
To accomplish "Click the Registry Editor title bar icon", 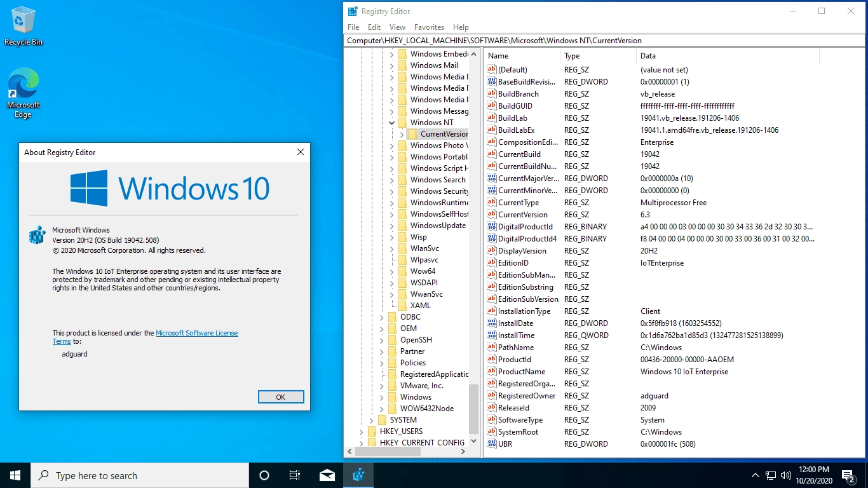I will pos(353,11).
